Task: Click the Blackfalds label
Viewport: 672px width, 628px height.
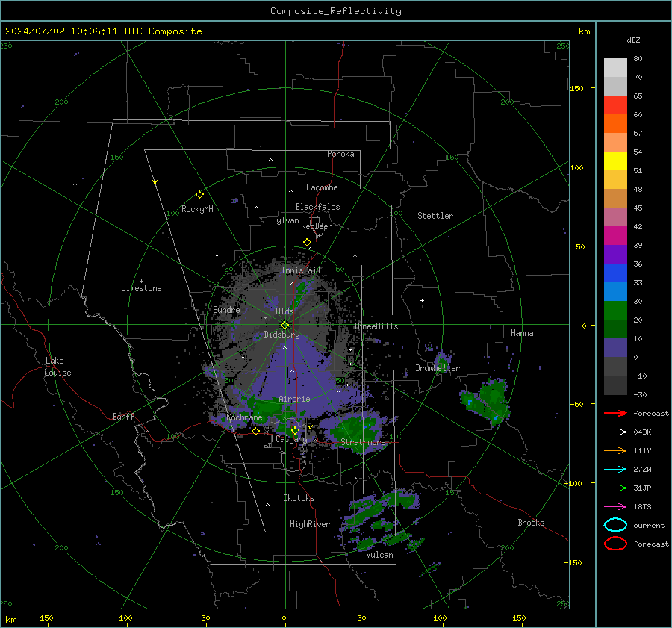Action: (317, 207)
